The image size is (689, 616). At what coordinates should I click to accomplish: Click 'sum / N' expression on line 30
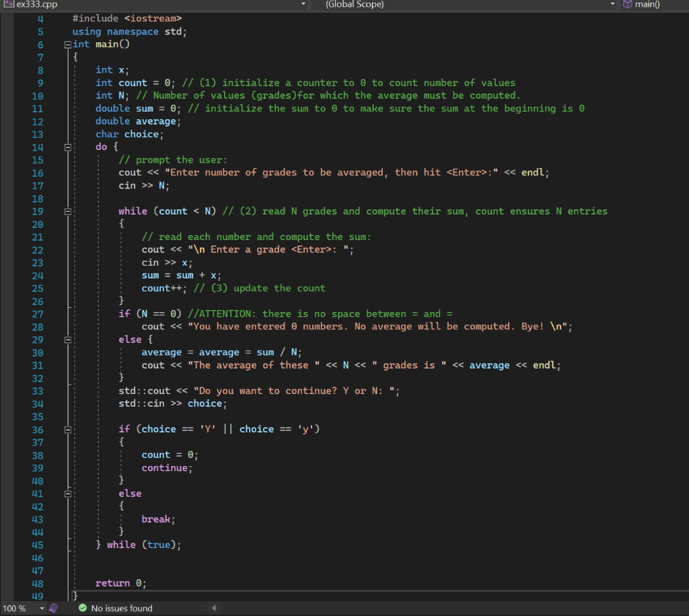[x=277, y=352]
